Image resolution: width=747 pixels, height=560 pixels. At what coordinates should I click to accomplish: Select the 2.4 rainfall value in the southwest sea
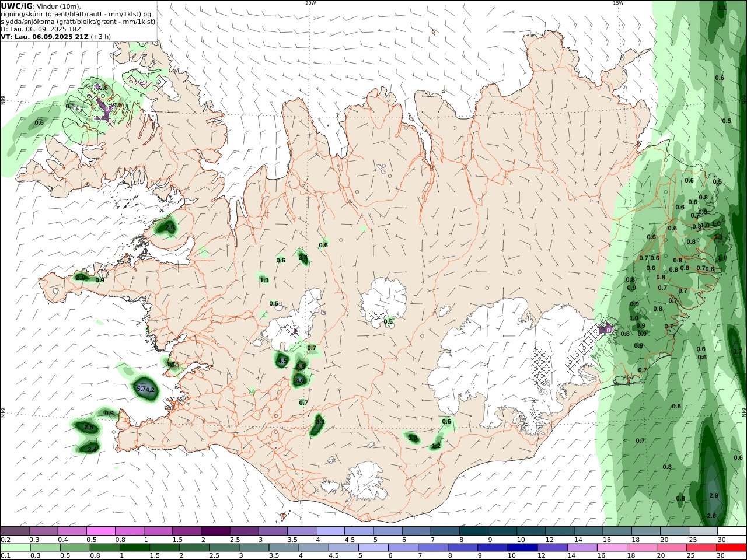92,449
